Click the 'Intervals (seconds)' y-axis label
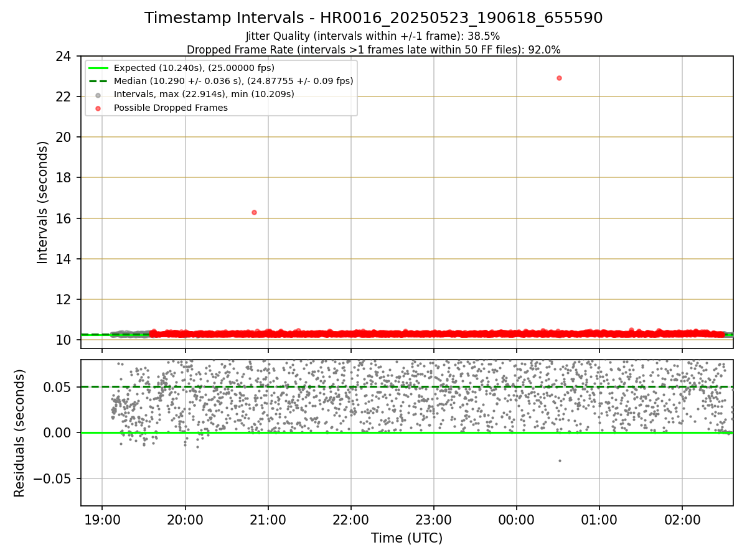Image resolution: width=747 pixels, height=560 pixels. [43, 202]
